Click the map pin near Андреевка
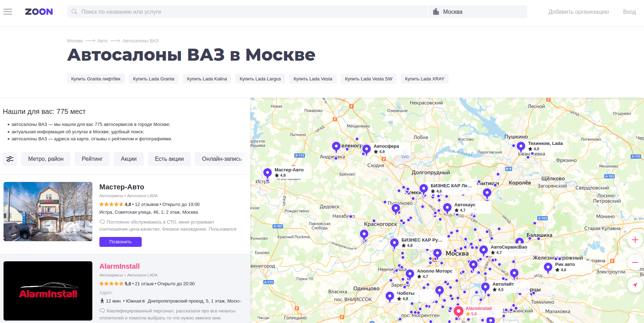Image resolution: width=644 pixels, height=323 pixels. click(336, 147)
